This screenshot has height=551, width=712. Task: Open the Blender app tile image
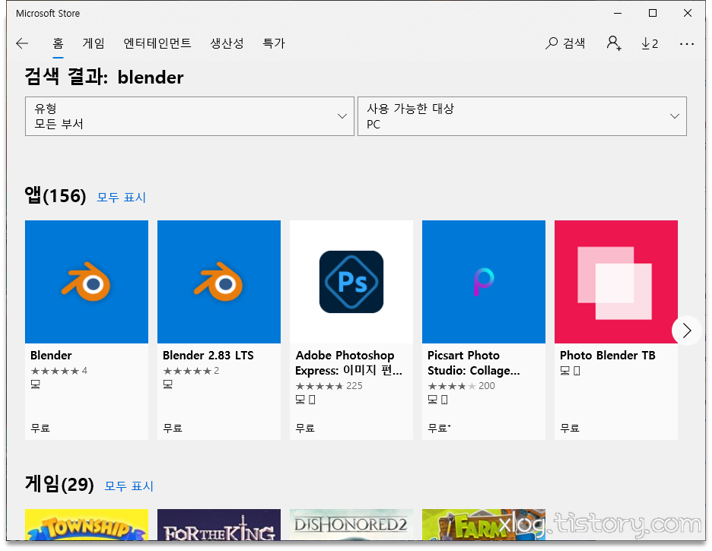87,282
